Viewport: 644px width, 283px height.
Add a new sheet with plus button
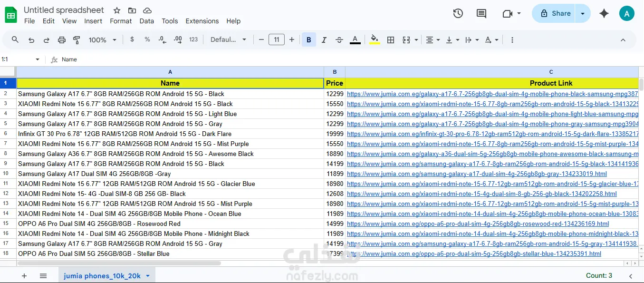pyautogui.click(x=24, y=276)
